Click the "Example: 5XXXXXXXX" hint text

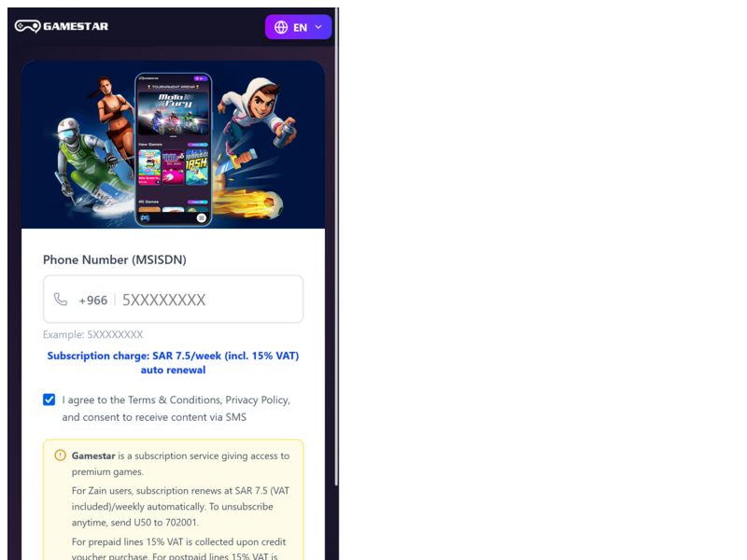[x=92, y=334]
